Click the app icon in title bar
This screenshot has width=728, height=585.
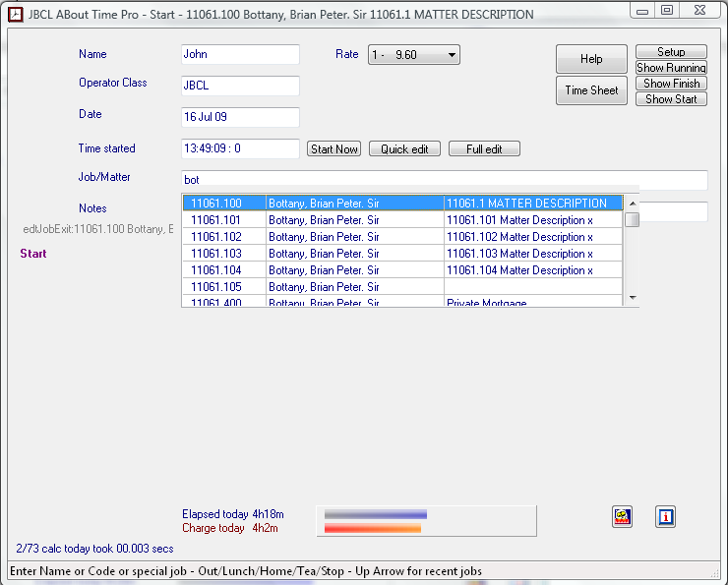click(15, 15)
